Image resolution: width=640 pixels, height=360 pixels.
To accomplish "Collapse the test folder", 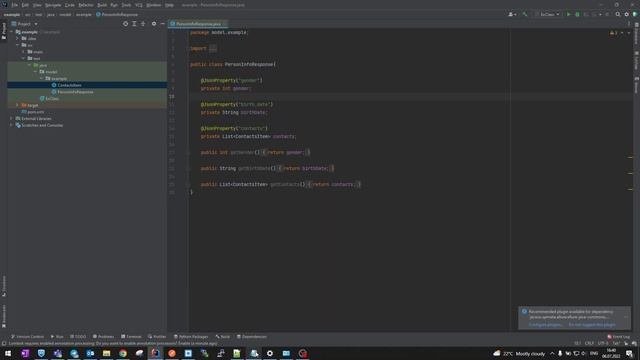I will click(x=23, y=58).
